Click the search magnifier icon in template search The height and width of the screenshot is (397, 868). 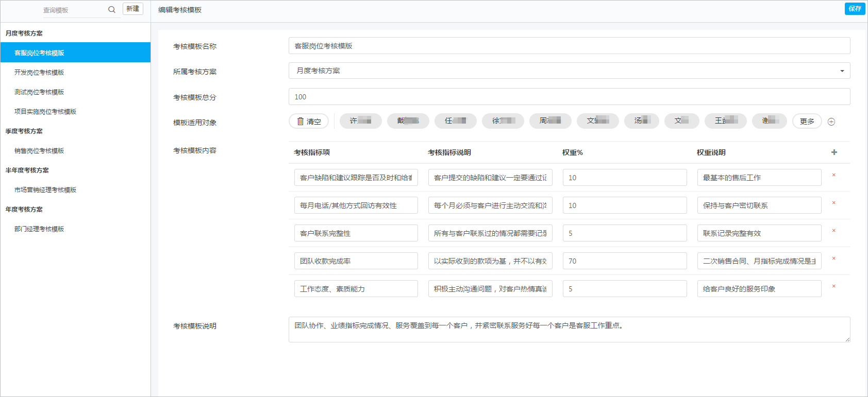tap(111, 10)
